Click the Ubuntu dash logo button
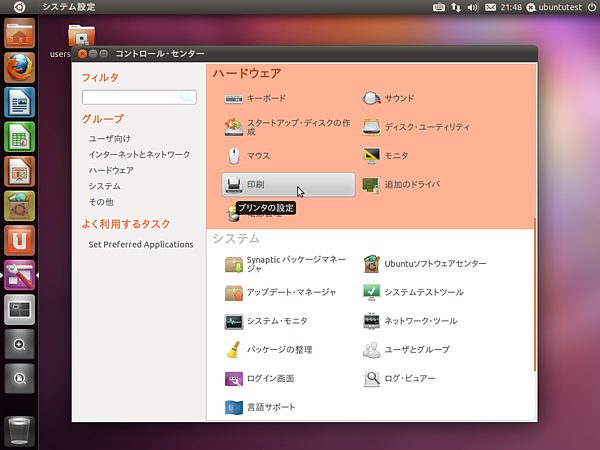This screenshot has height=450, width=600. pyautogui.click(x=19, y=7)
